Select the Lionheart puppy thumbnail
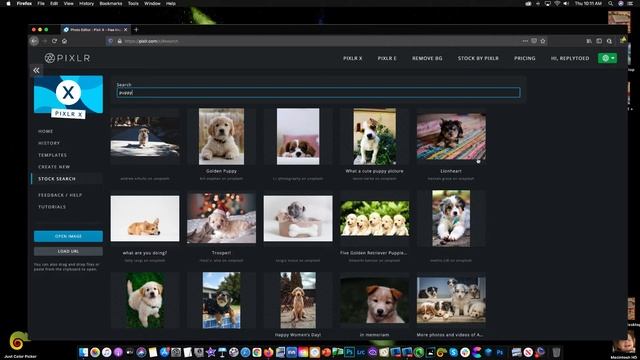Image resolution: width=640 pixels, height=360 pixels. click(x=451, y=136)
